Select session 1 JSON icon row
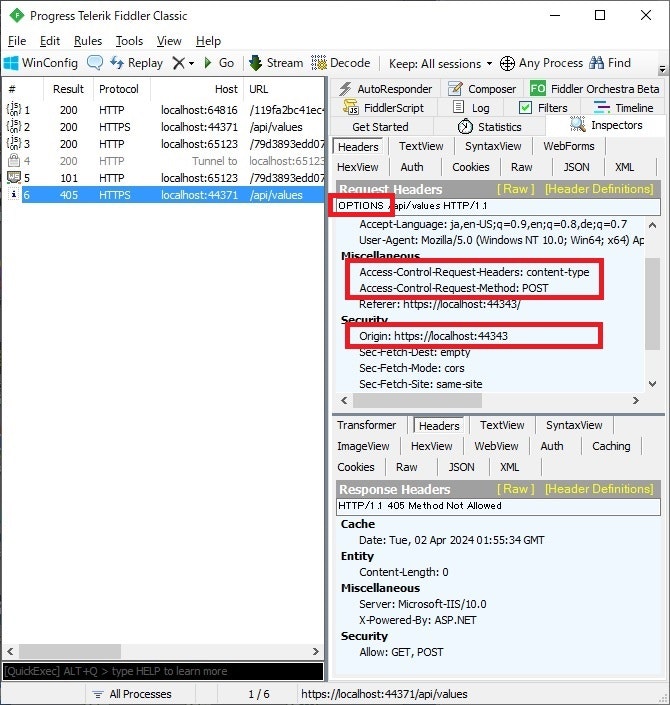This screenshot has height=705, width=670. click(x=14, y=109)
